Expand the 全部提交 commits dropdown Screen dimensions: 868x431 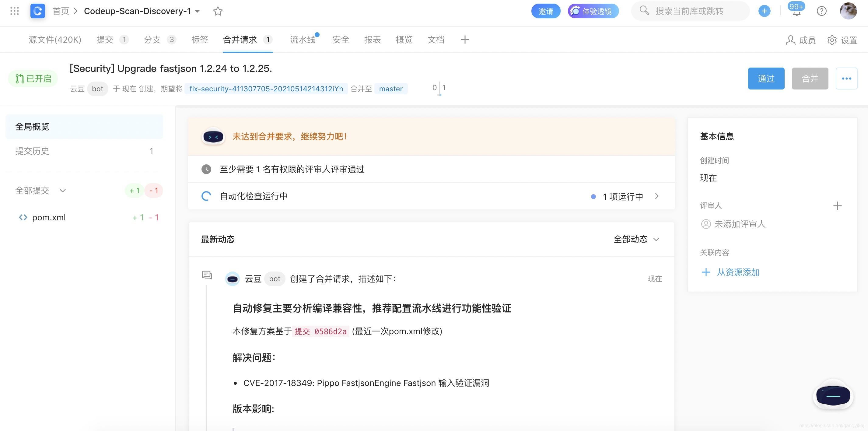tap(63, 191)
